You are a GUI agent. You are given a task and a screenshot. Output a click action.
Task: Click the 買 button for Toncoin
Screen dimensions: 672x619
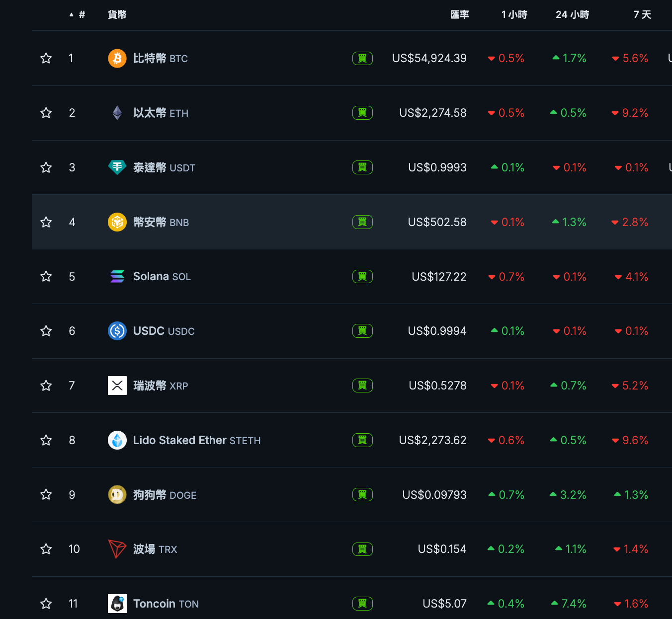(362, 604)
